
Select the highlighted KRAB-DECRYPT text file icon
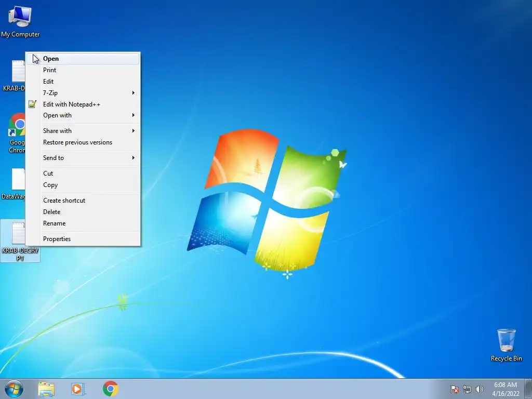tap(20, 241)
